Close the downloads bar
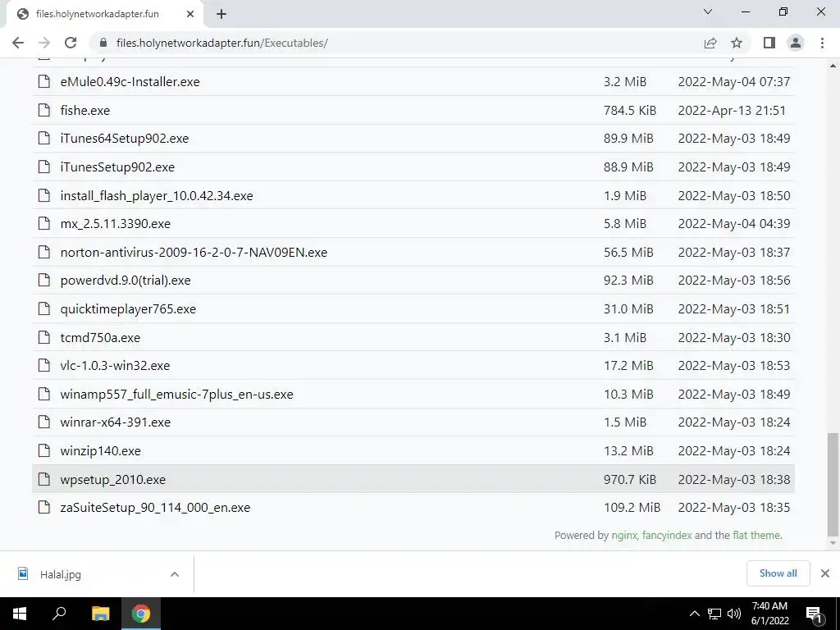 coord(825,573)
